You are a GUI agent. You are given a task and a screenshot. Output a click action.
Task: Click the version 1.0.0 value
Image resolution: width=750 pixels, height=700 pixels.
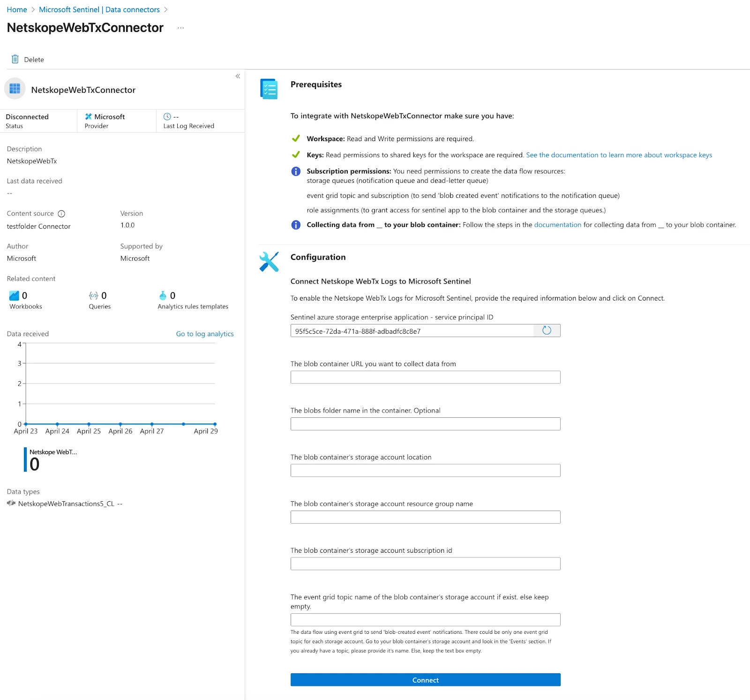click(x=127, y=225)
